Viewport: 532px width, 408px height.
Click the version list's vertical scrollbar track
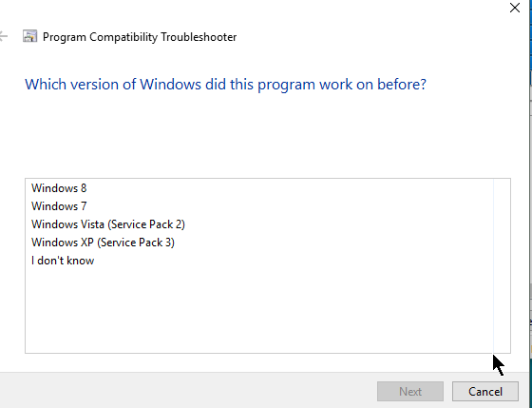tap(502, 265)
